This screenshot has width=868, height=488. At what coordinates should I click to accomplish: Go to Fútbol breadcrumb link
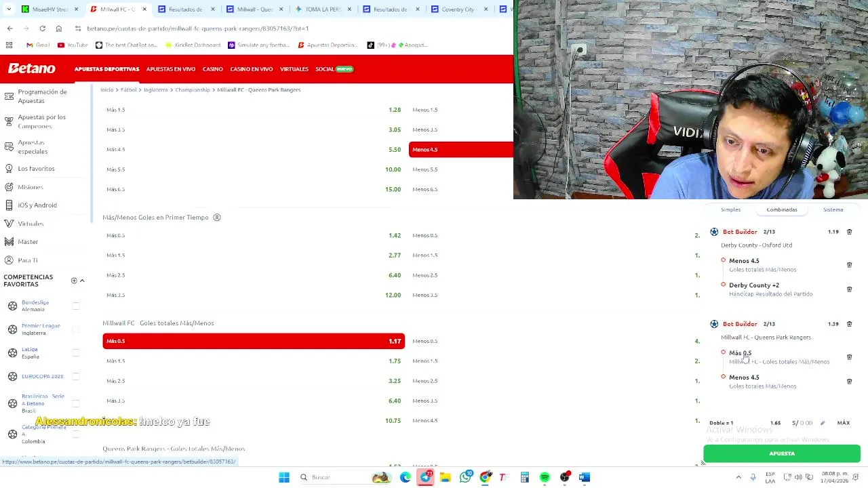click(x=128, y=89)
